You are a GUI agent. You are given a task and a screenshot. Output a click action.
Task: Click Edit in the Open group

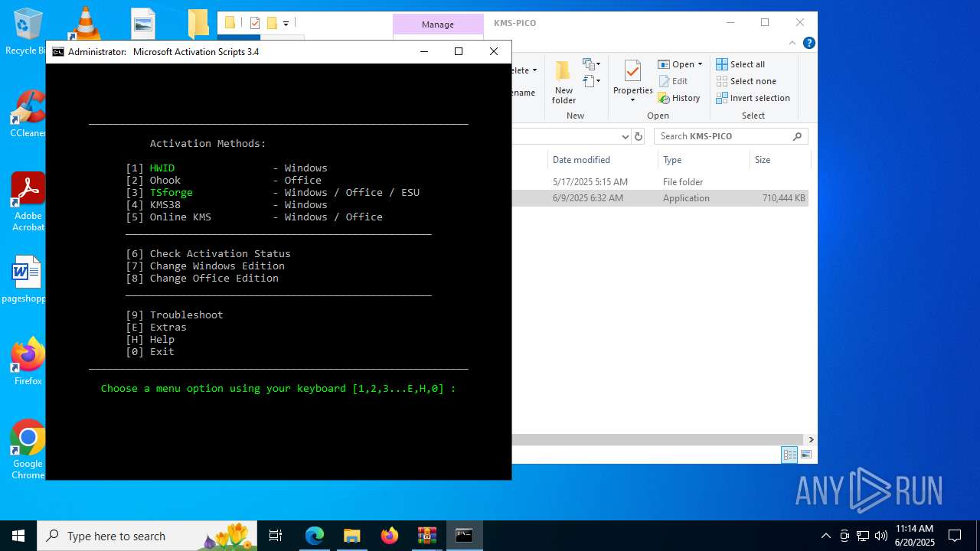click(x=673, y=81)
